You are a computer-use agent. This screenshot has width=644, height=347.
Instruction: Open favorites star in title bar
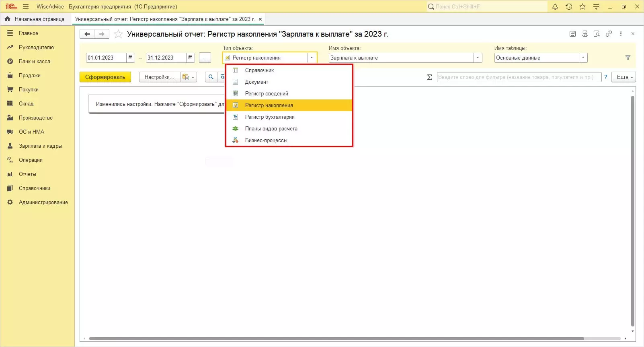point(582,6)
